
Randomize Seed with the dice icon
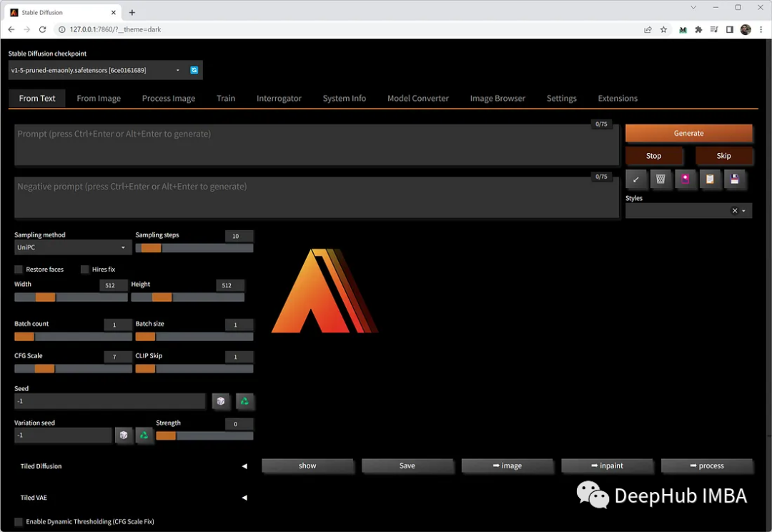pos(221,401)
